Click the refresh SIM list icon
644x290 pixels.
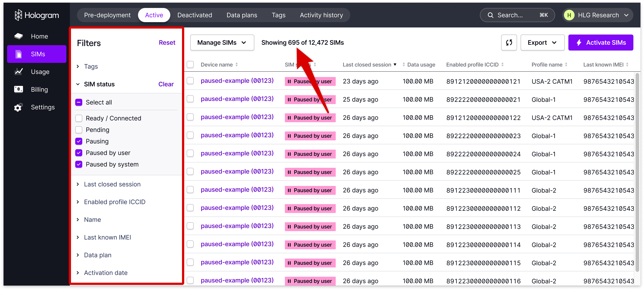pos(509,43)
